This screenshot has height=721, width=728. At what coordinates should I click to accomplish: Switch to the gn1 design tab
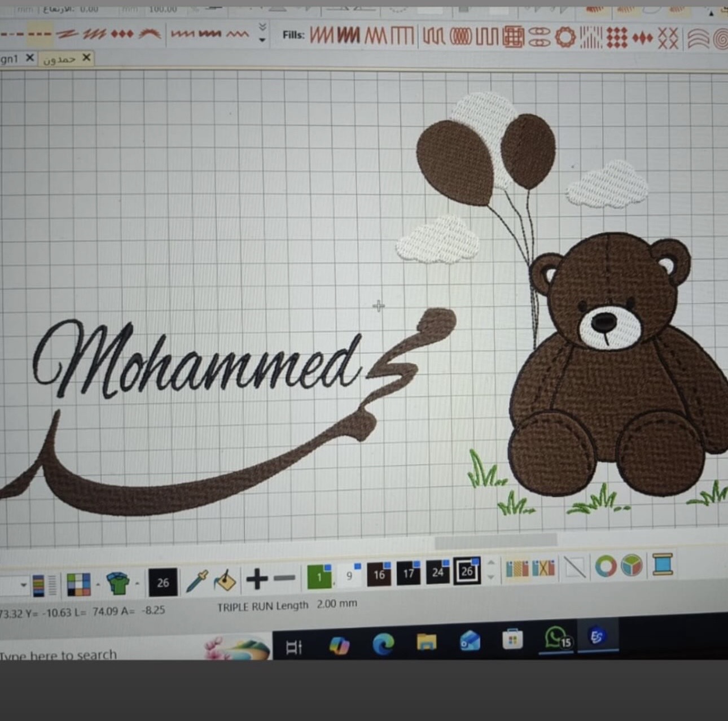tap(9, 59)
